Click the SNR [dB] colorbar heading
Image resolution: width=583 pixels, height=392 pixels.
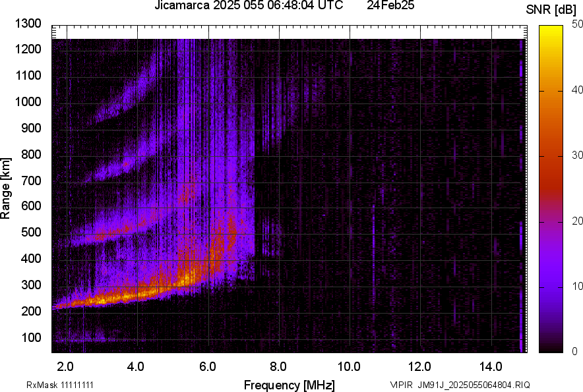pyautogui.click(x=551, y=9)
